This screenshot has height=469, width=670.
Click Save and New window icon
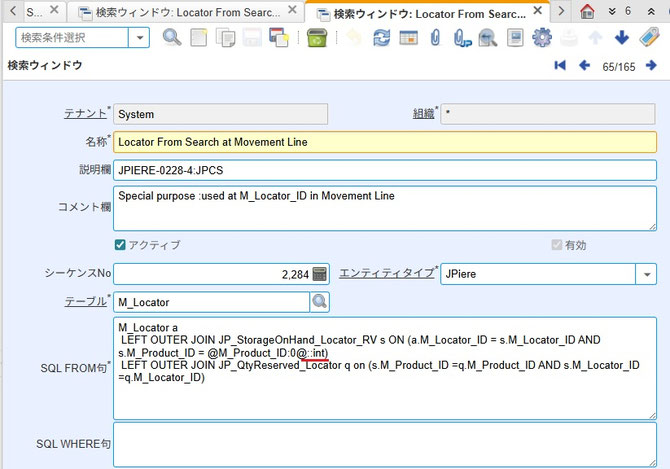(x=279, y=38)
